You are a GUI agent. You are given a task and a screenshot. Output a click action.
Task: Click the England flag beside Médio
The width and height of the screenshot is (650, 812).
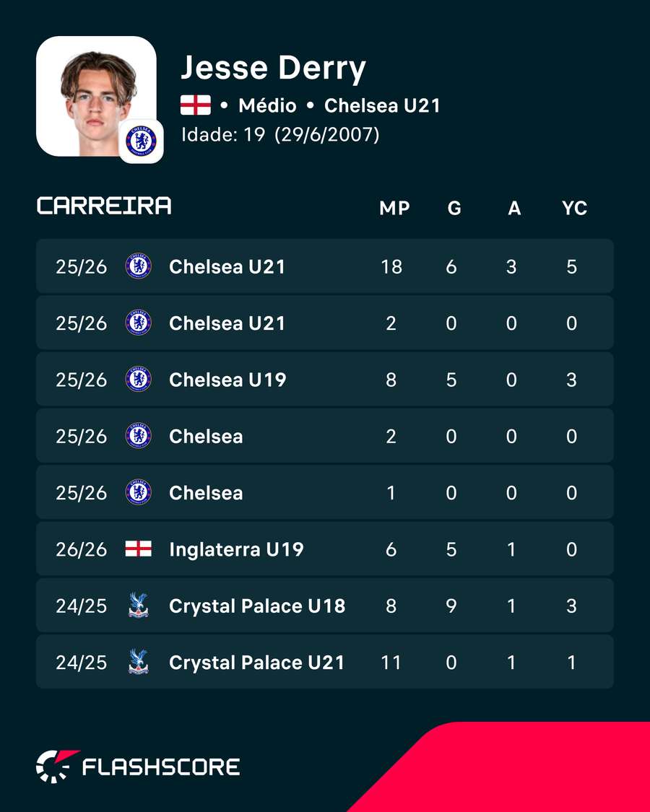click(196, 105)
